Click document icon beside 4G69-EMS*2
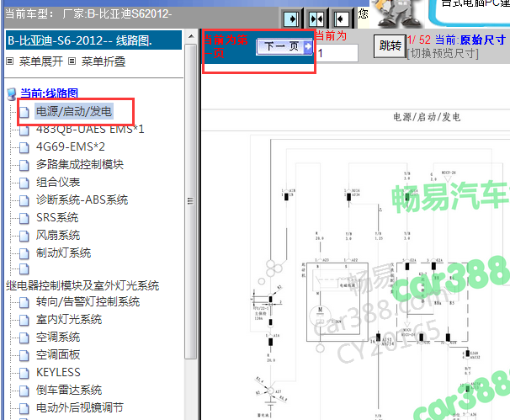 [24, 147]
